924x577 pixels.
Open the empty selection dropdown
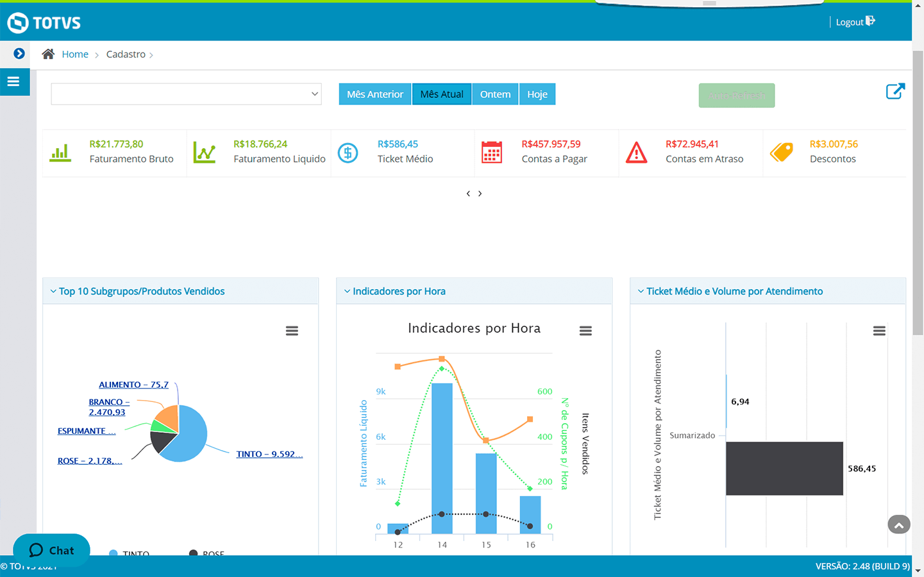pos(186,94)
